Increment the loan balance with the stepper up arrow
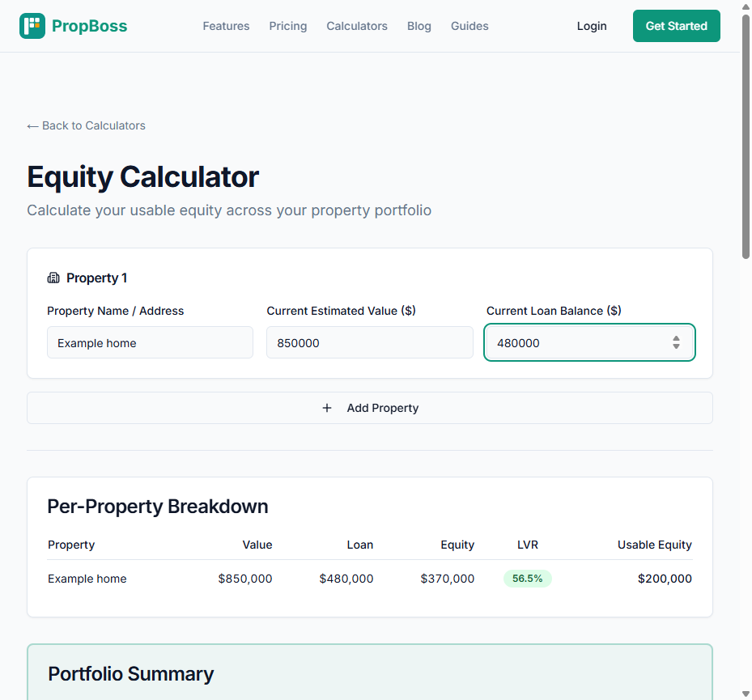 pos(676,339)
